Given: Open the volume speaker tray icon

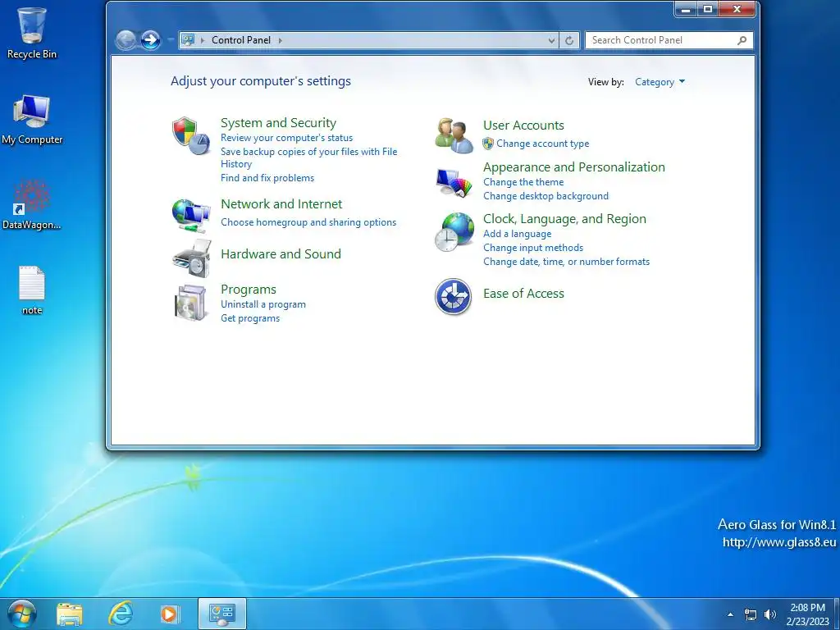Looking at the screenshot, I should (769, 614).
